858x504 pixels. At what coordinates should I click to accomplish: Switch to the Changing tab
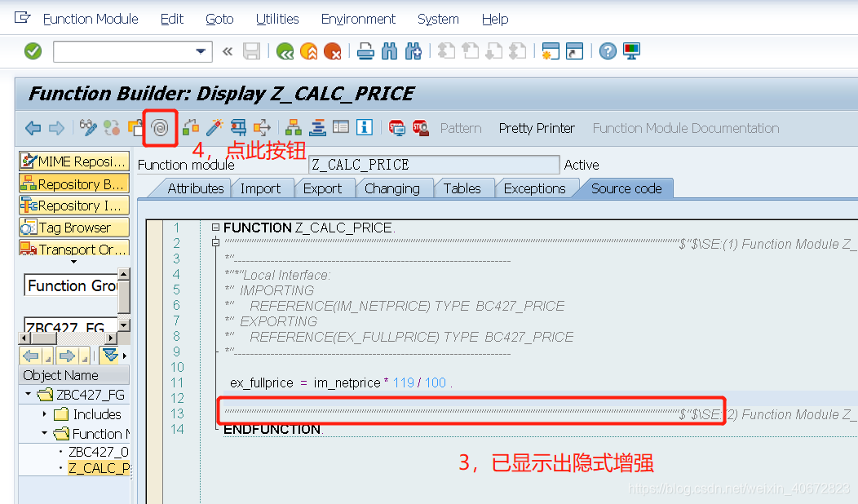pos(392,188)
